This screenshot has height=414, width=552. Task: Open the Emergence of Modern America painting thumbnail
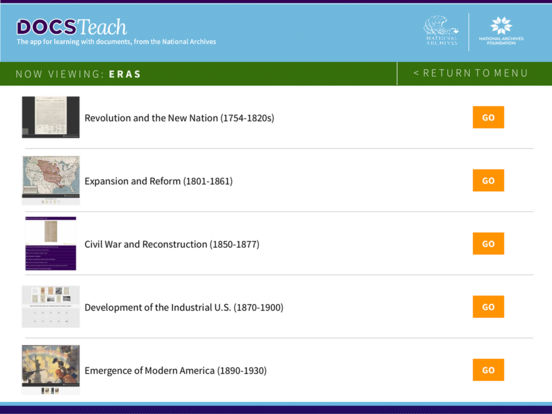tap(51, 369)
